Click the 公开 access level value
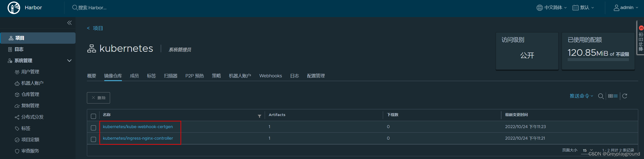 click(x=527, y=55)
